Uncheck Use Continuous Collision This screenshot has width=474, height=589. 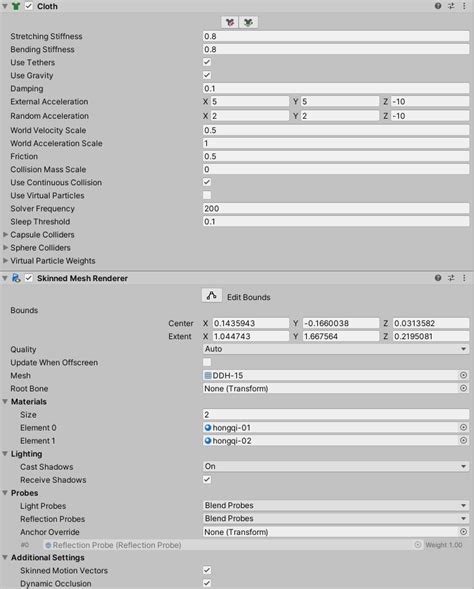207,182
